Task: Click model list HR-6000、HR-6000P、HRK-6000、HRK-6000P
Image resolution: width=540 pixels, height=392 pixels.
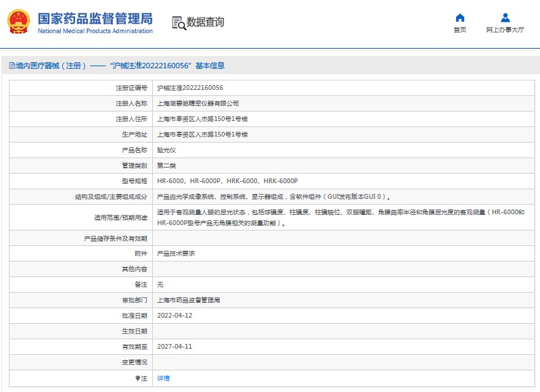Action: pyautogui.click(x=227, y=181)
